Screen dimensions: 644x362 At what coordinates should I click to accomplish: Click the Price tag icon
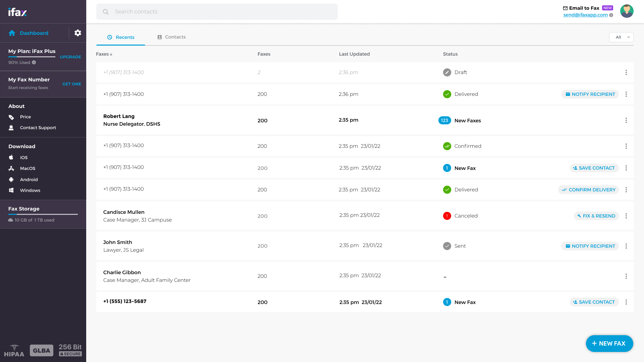pos(11,117)
